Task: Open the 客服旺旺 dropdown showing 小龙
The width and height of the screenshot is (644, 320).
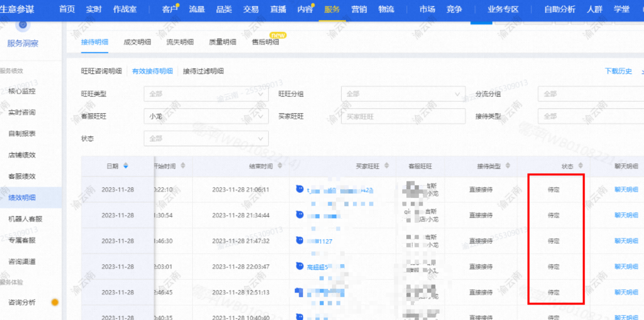Action: click(x=206, y=116)
